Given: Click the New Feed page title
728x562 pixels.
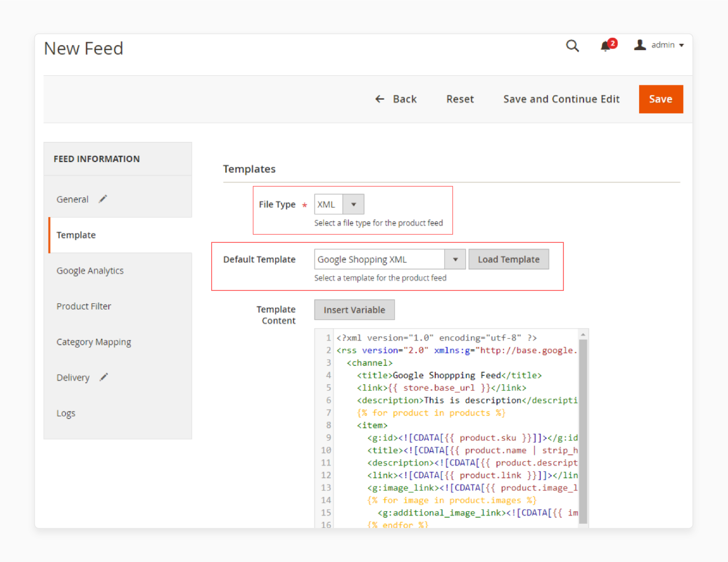Looking at the screenshot, I should 84,48.
